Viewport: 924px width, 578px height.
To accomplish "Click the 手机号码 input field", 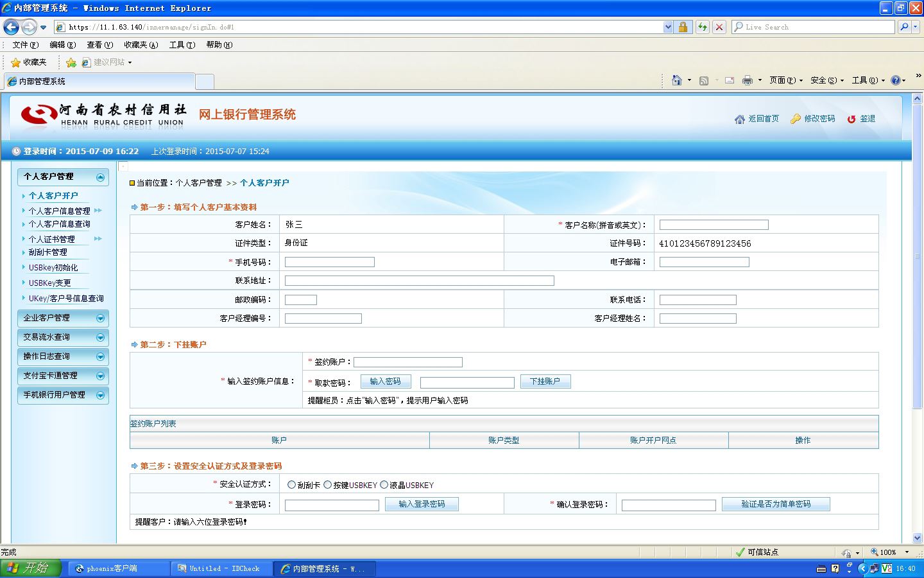I will [330, 262].
